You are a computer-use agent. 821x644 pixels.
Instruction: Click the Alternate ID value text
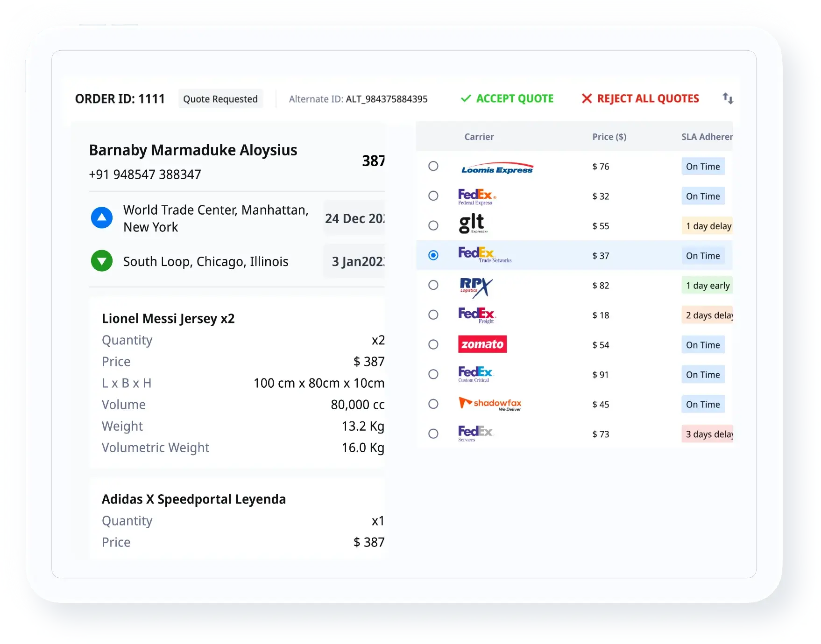pyautogui.click(x=386, y=99)
